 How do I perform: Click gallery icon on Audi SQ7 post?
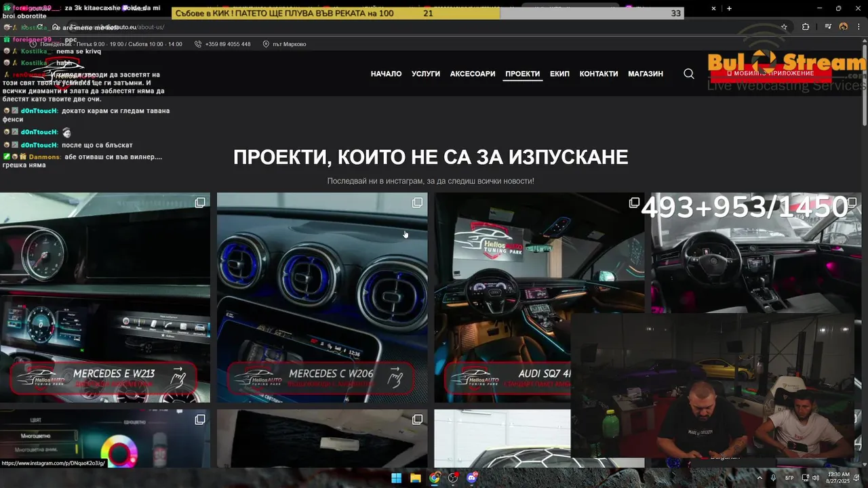click(634, 203)
